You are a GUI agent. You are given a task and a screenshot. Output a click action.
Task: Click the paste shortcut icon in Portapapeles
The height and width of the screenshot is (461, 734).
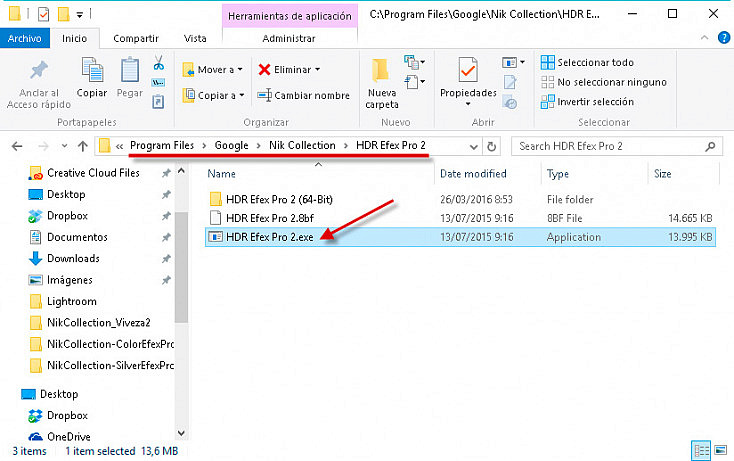point(158,101)
